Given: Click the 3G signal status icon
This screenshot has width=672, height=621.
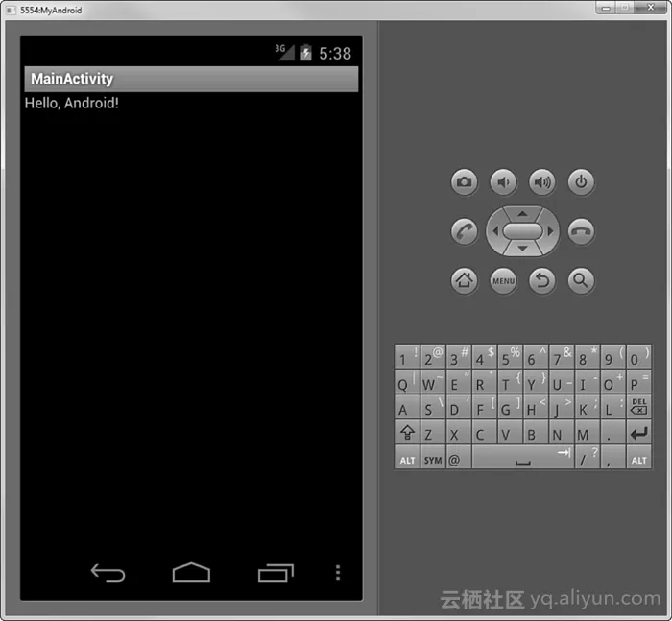Looking at the screenshot, I should [x=284, y=52].
